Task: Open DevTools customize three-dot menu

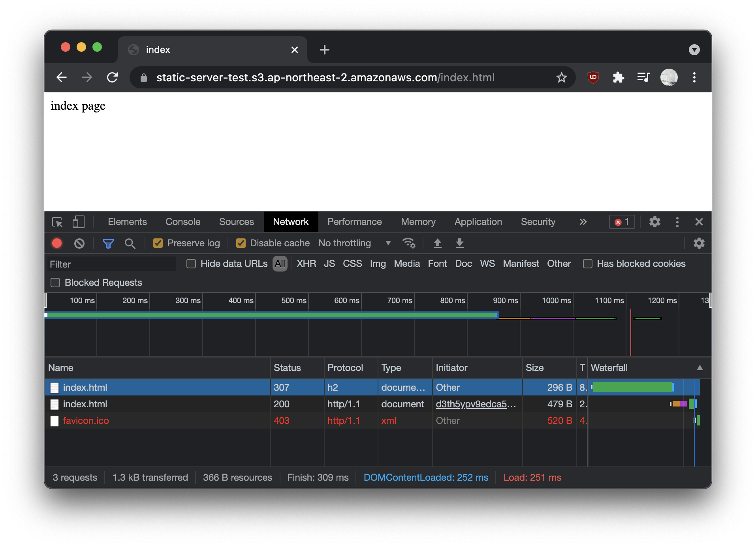Action: tap(677, 222)
